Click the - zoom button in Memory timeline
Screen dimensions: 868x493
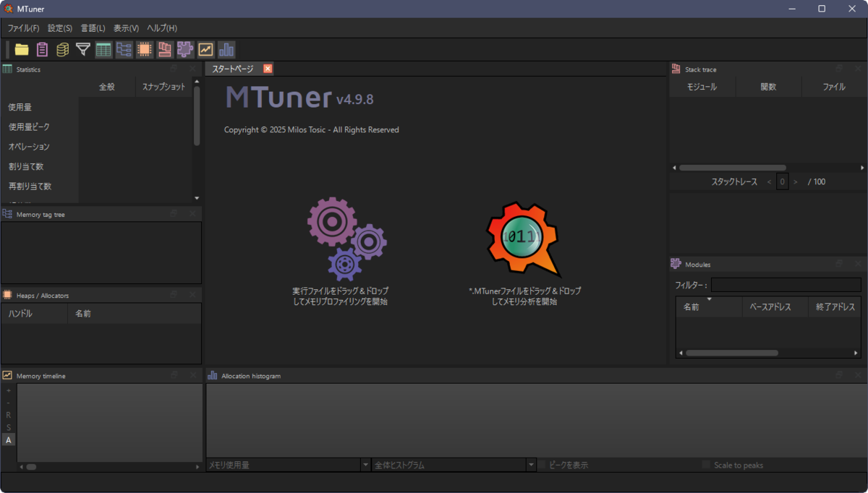pos(9,403)
